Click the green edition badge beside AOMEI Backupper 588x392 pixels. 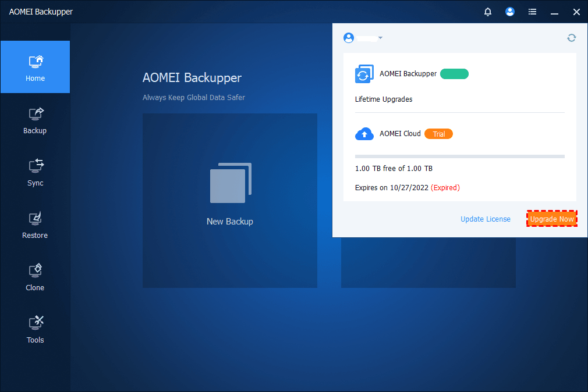454,74
